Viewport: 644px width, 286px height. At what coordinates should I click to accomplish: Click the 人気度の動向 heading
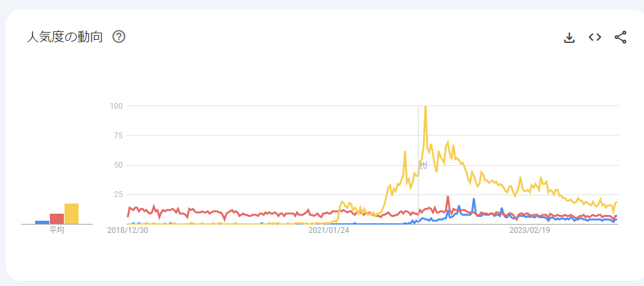click(x=65, y=36)
